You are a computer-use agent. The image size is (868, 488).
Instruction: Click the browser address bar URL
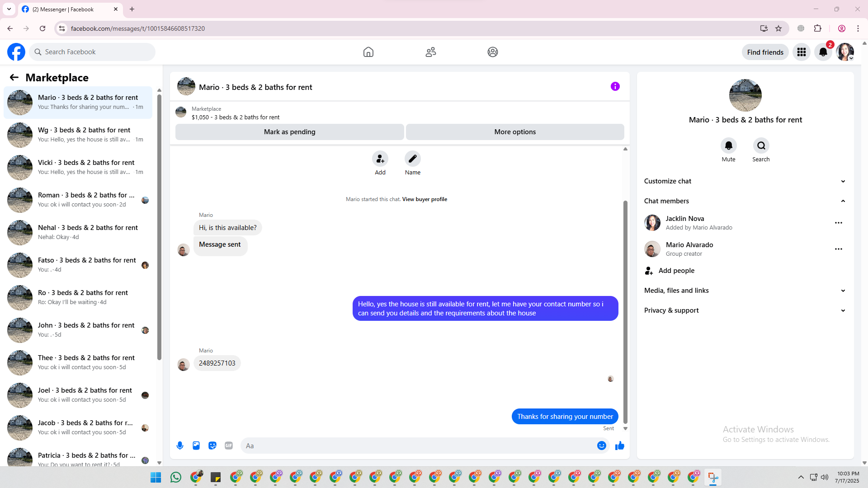138,28
